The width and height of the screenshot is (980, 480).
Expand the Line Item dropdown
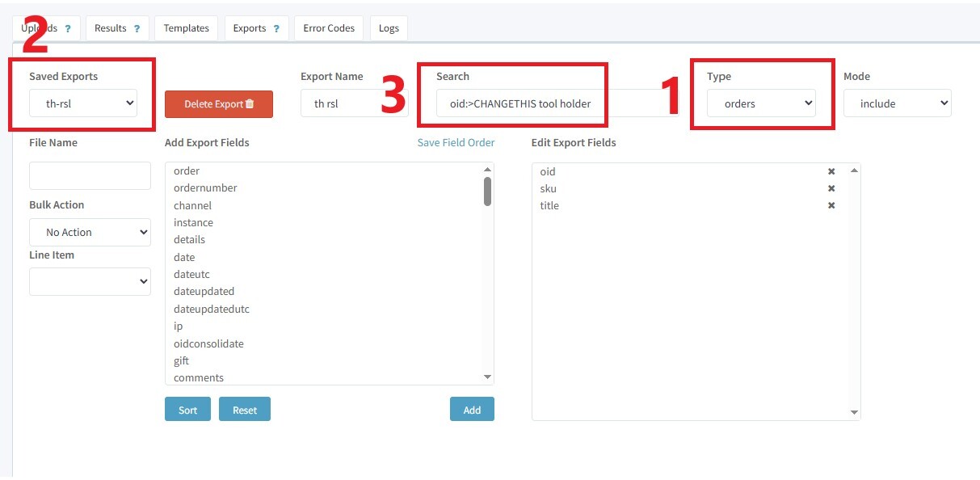click(90, 281)
